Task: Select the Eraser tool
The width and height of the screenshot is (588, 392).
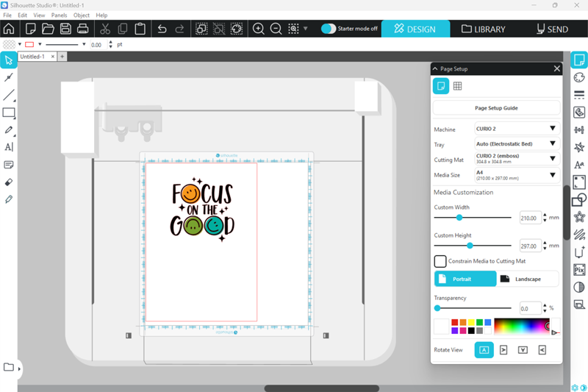Action: coord(9,182)
